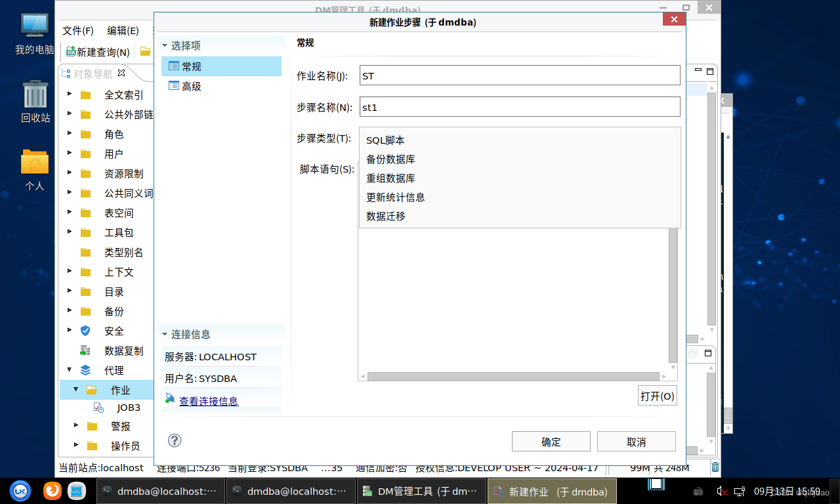Collapse the 作业 tree node arrow
The width and height of the screenshot is (840, 504).
click(x=76, y=390)
